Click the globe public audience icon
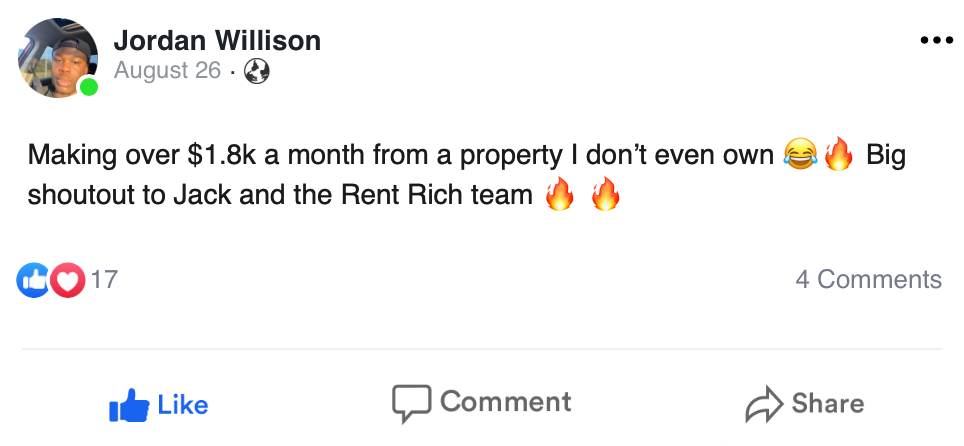 click(x=257, y=72)
